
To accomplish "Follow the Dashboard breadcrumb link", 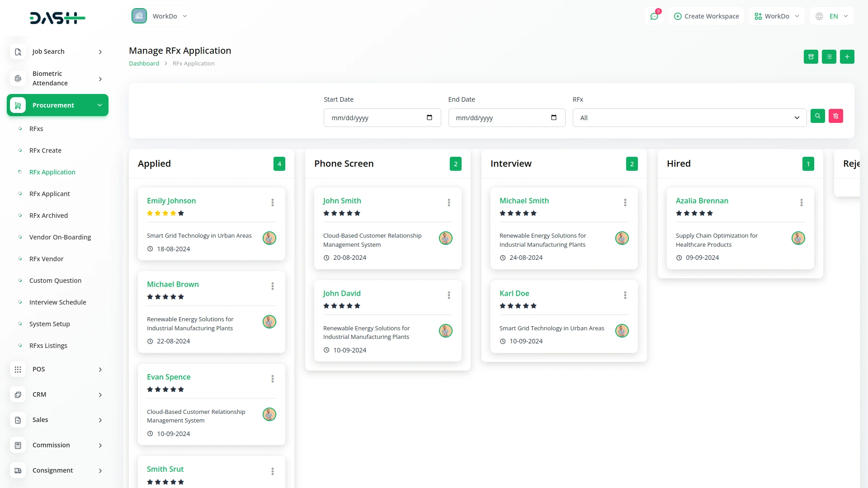I will click(144, 64).
